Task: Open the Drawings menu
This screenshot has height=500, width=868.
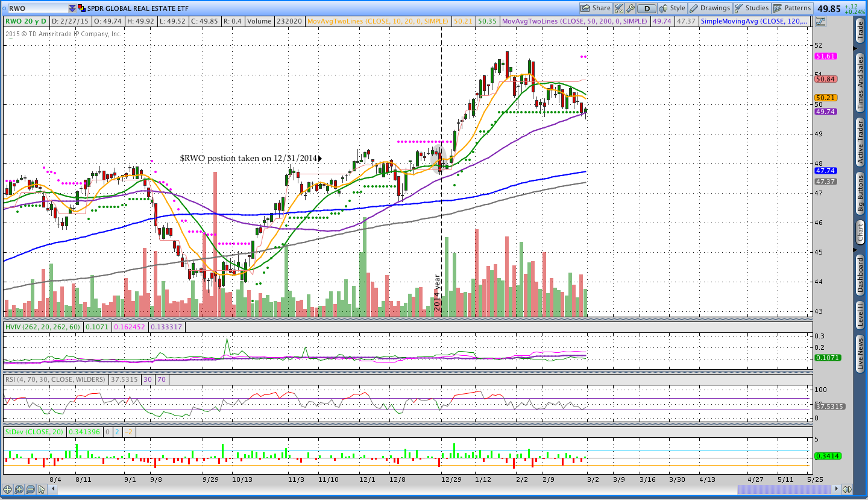Action: [x=710, y=8]
